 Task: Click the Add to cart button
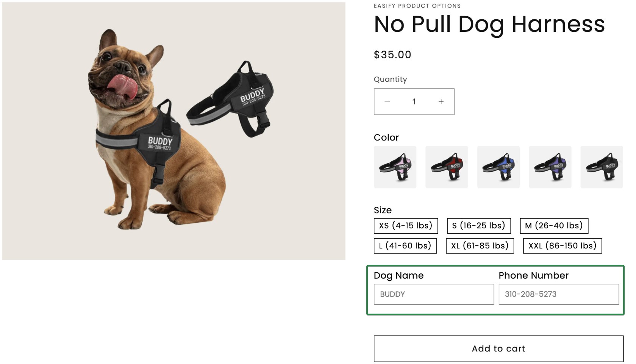pyautogui.click(x=498, y=348)
